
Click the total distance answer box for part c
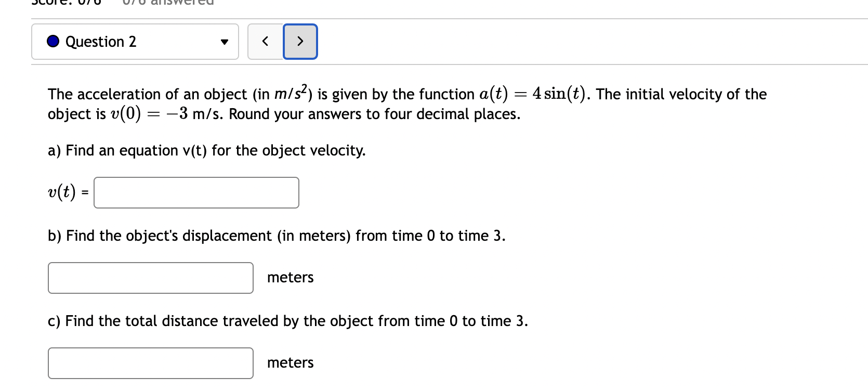point(150,363)
